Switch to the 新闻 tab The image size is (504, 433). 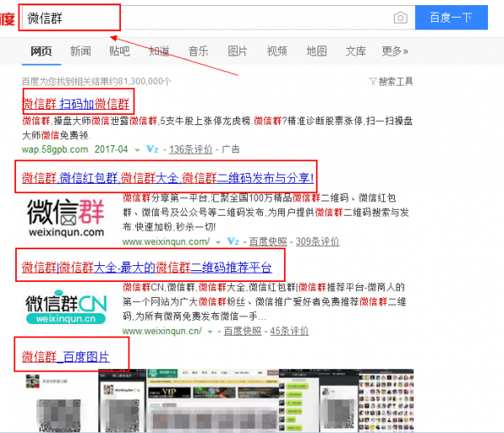click(x=81, y=51)
